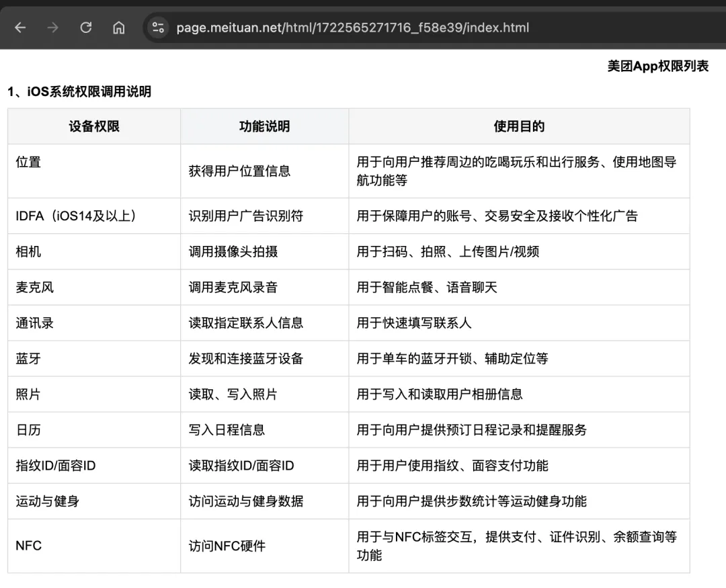
Task: Select the 用于写入和读取用户相册信息 cell
Action: click(x=519, y=394)
